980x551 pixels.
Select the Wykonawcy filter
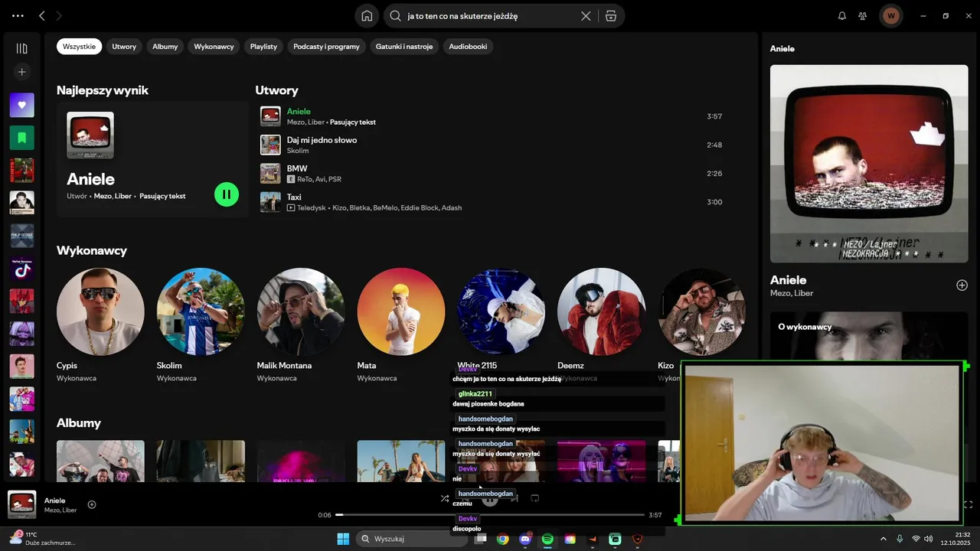click(214, 47)
